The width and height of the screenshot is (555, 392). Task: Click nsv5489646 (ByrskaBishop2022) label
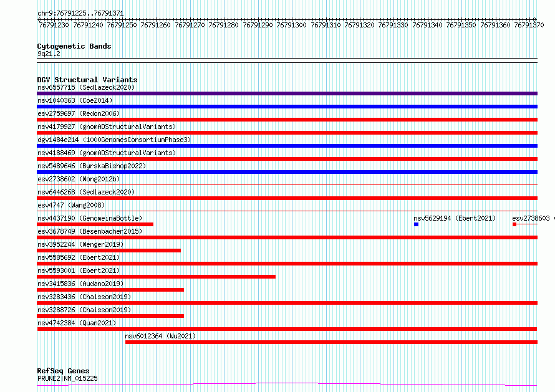[92, 166]
